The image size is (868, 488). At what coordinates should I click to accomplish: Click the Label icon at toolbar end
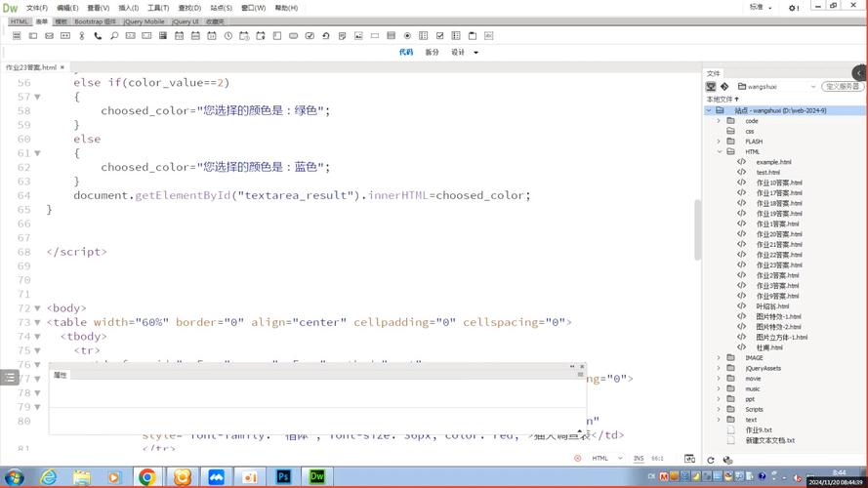click(488, 35)
